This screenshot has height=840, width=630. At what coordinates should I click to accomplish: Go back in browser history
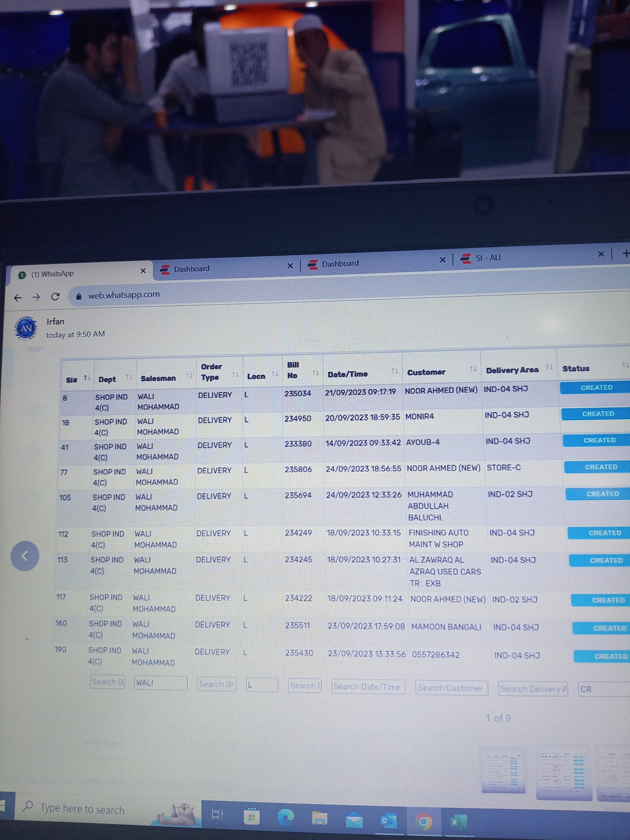[x=17, y=298]
